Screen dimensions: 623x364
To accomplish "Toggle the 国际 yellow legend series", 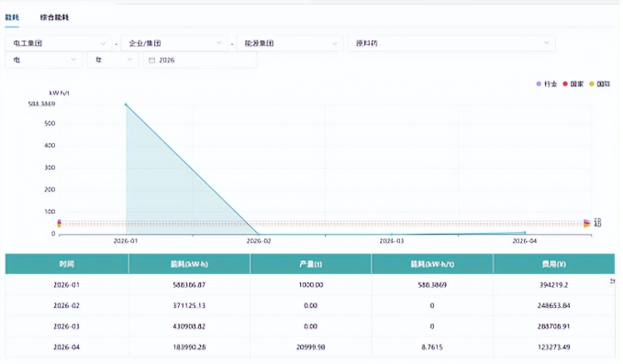I will 599,83.
